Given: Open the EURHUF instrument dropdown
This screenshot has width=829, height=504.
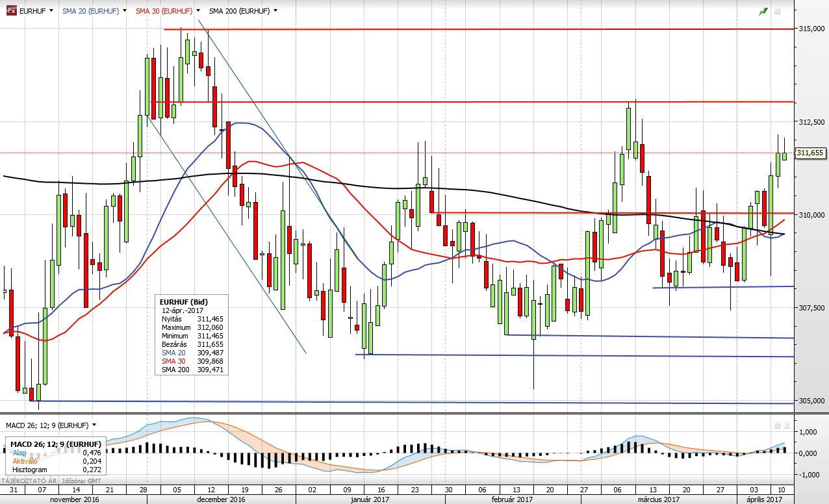Looking at the screenshot, I should point(52,11).
